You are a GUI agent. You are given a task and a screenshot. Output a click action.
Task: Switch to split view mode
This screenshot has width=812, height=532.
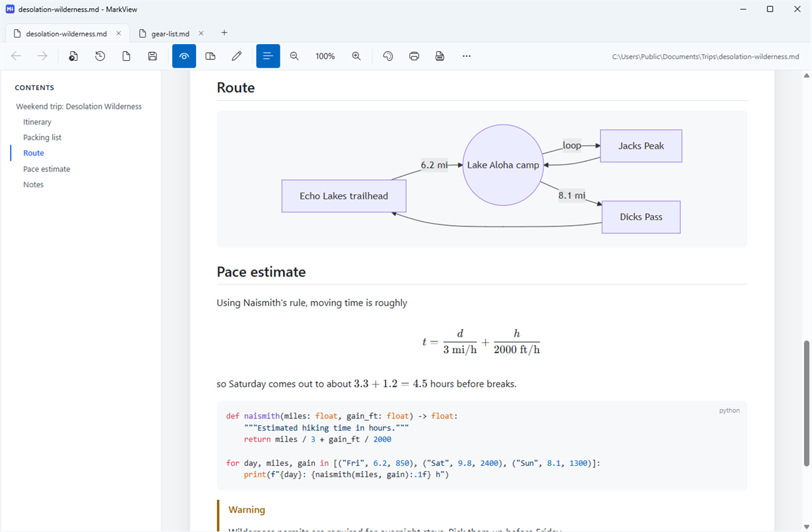point(211,56)
